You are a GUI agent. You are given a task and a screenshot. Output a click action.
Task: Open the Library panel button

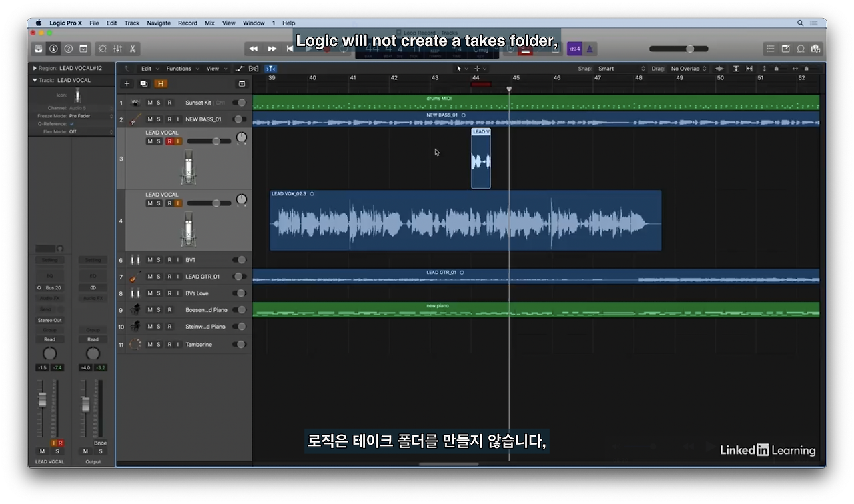pyautogui.click(x=39, y=49)
